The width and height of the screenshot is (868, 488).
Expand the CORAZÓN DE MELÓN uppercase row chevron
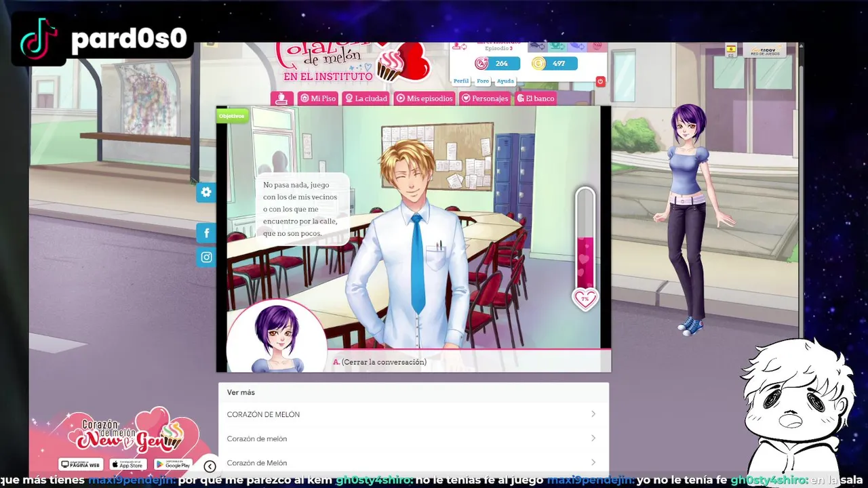pyautogui.click(x=593, y=414)
